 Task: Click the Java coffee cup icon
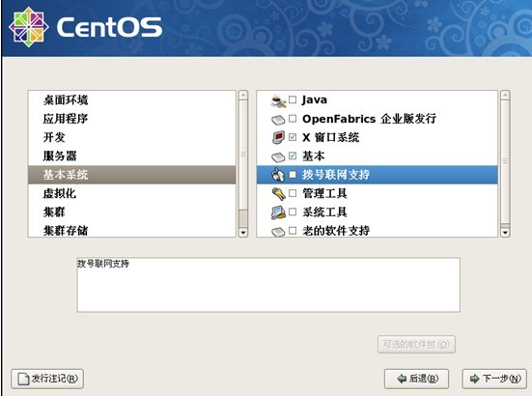[x=279, y=100]
